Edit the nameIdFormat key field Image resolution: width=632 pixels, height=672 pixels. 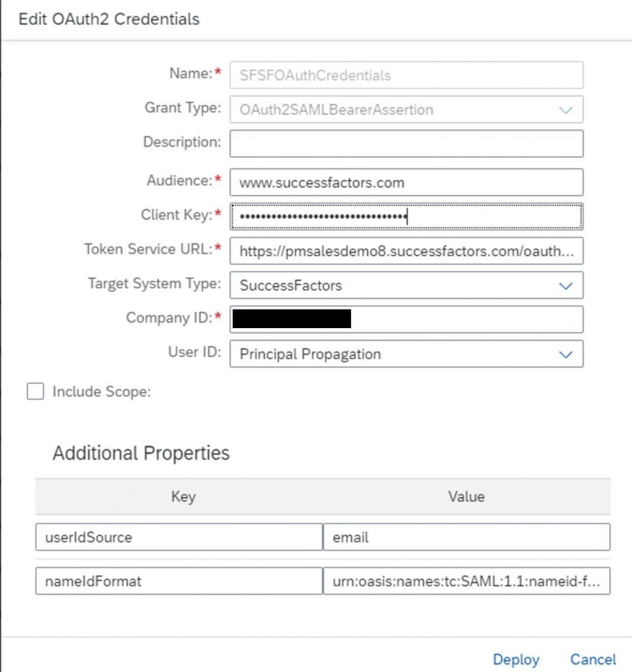click(x=179, y=581)
